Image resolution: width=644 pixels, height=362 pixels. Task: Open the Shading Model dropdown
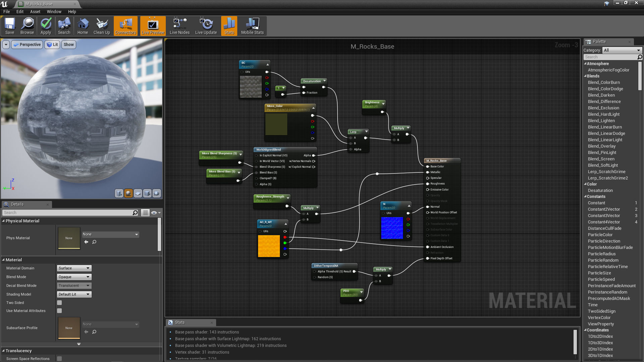pos(74,294)
